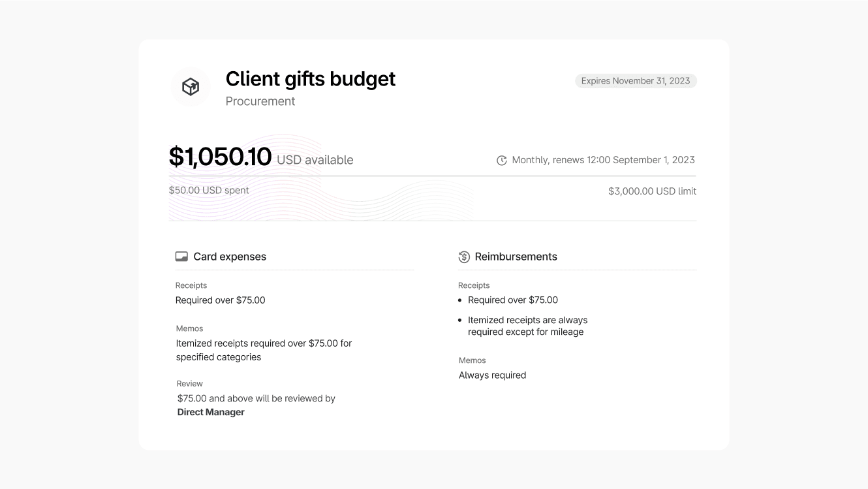Open the Card expenses section heading
This screenshot has height=489, width=868.
pyautogui.click(x=230, y=257)
